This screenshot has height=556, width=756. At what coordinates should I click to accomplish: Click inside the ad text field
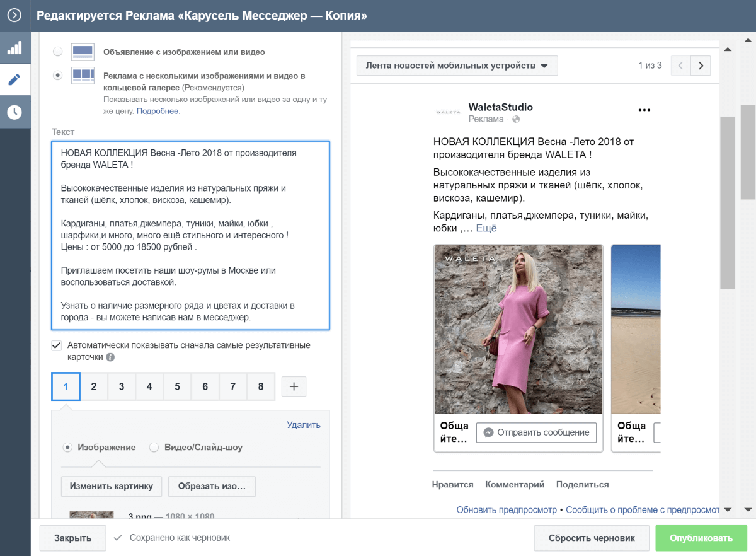point(189,236)
